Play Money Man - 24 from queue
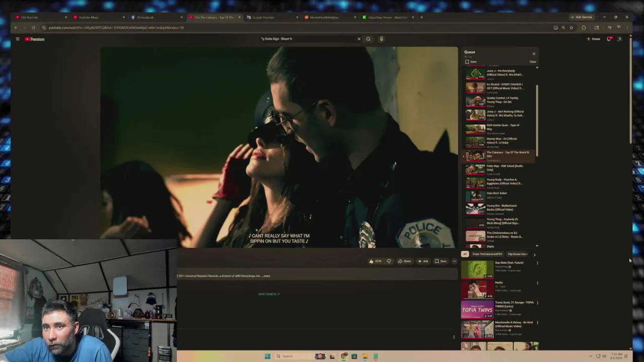The height and width of the screenshot is (362, 644). [500, 142]
